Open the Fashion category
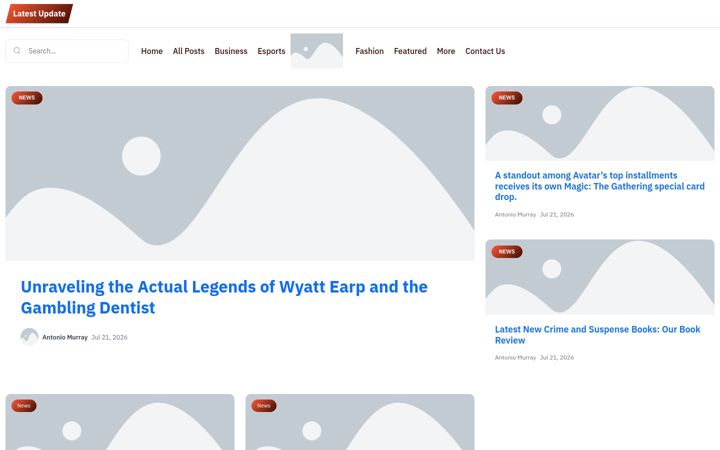The width and height of the screenshot is (720, 450). point(369,51)
